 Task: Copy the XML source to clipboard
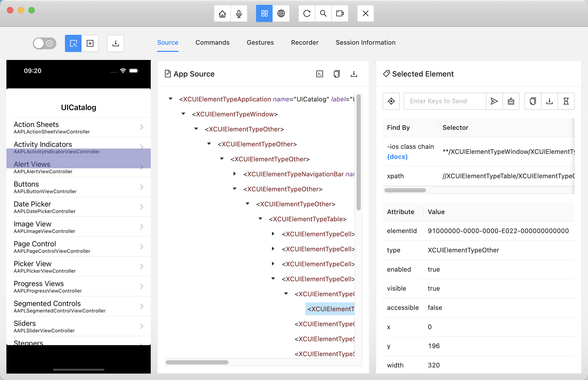point(336,74)
